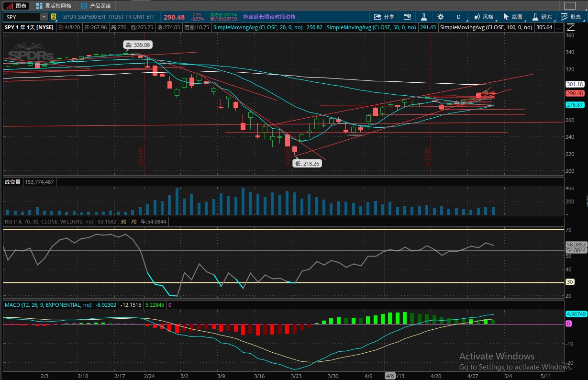Open the calendar events info icon
The image size is (588, 380).
pos(407,17)
